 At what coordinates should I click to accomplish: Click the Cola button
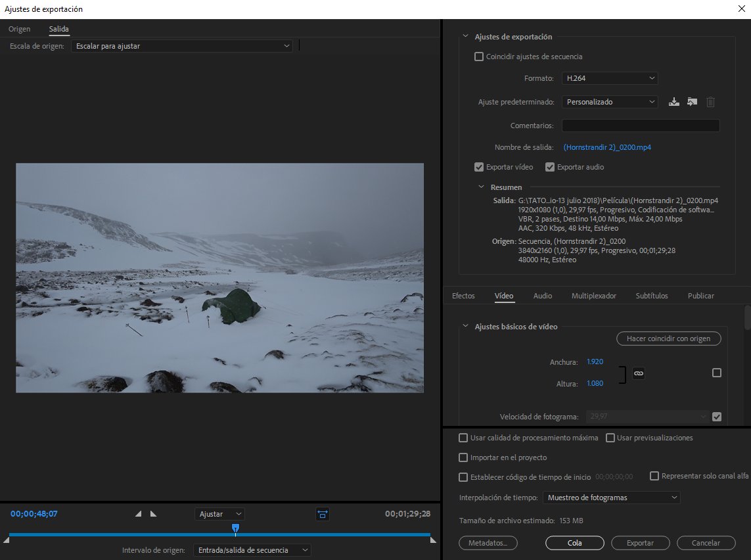(x=575, y=543)
